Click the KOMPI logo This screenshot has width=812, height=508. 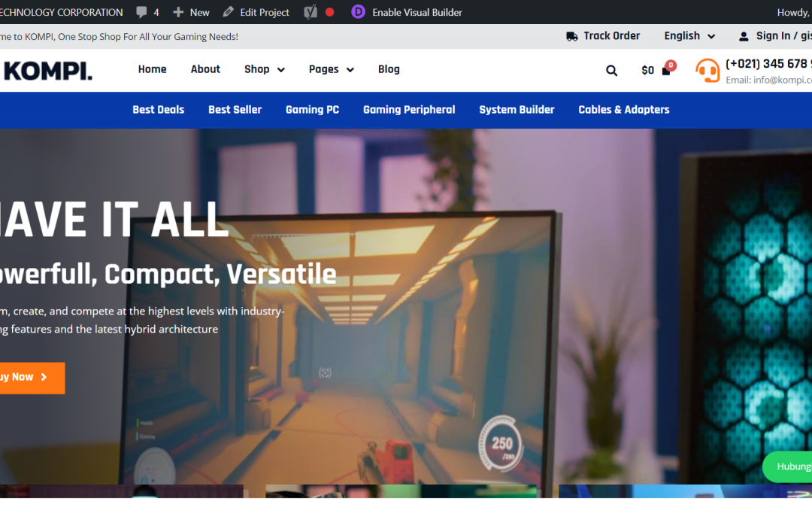[47, 71]
